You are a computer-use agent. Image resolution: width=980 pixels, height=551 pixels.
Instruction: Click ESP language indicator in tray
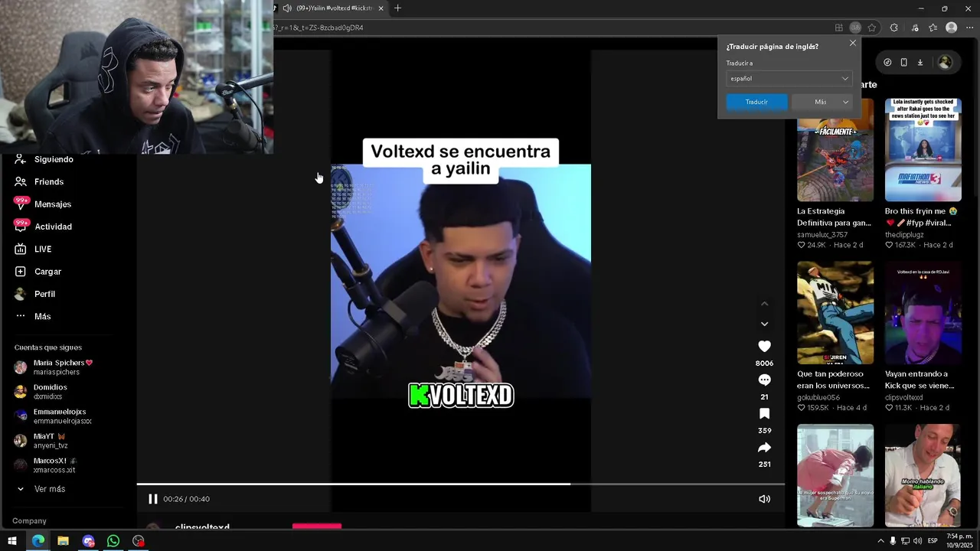(x=933, y=541)
